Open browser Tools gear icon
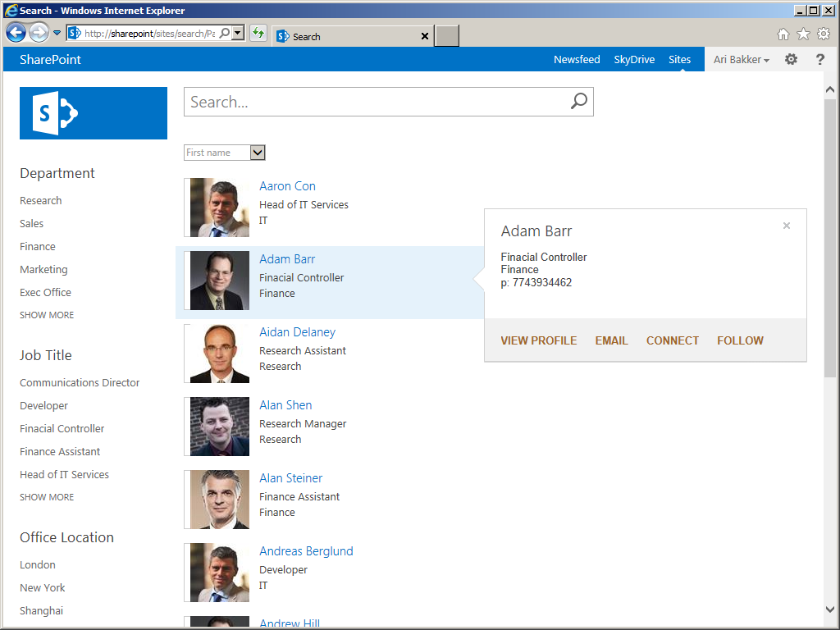Viewport: 840px width, 630px height. [x=824, y=34]
